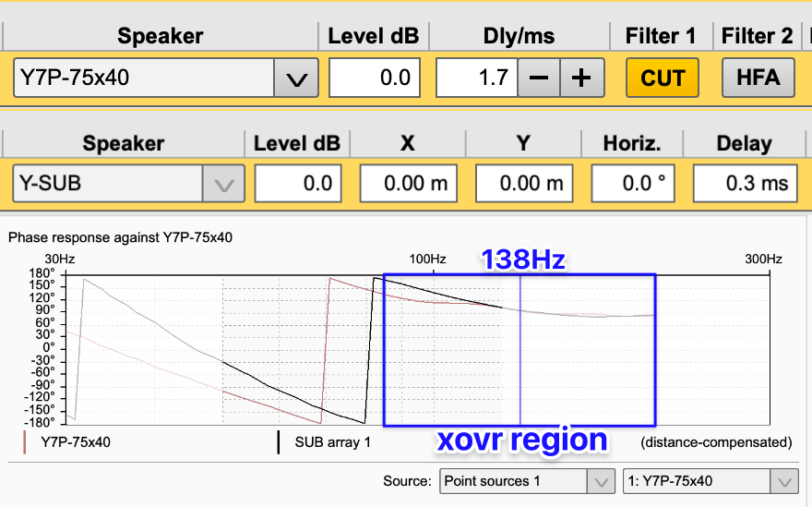Image resolution: width=812 pixels, height=507 pixels.
Task: Click the (distance-compensated) label
Action: (716, 442)
